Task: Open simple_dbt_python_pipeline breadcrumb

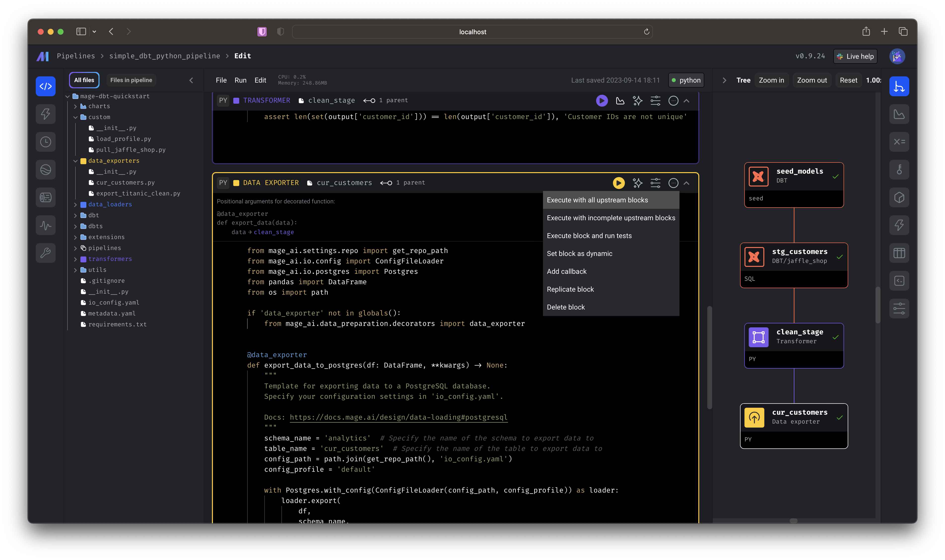Action: point(165,56)
